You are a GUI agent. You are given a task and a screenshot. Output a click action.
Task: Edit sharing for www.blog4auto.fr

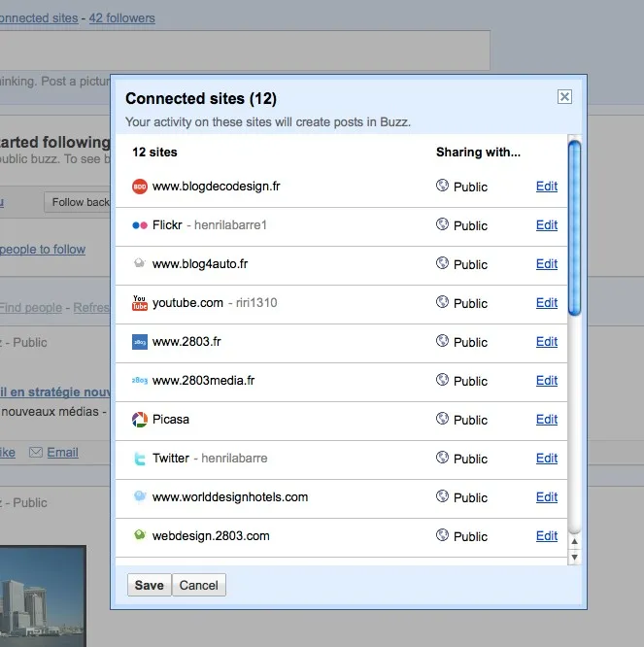coord(547,264)
